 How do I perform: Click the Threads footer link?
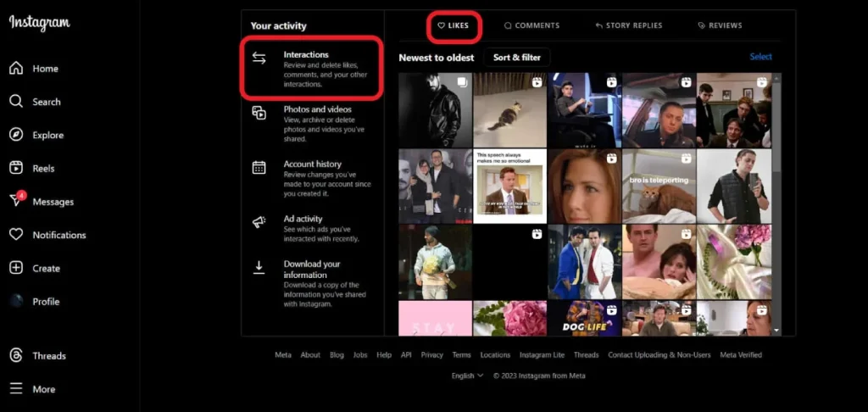coord(587,355)
